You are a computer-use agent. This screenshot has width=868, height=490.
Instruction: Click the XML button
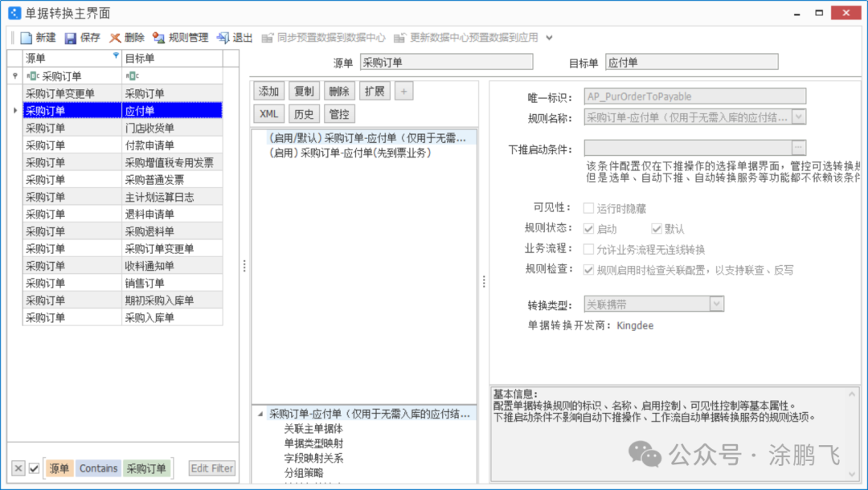tap(269, 114)
